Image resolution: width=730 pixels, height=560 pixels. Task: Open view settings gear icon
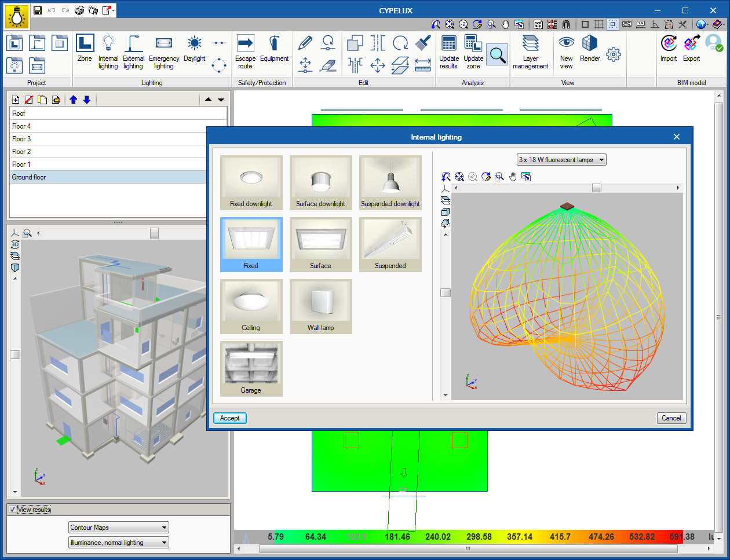click(x=614, y=54)
